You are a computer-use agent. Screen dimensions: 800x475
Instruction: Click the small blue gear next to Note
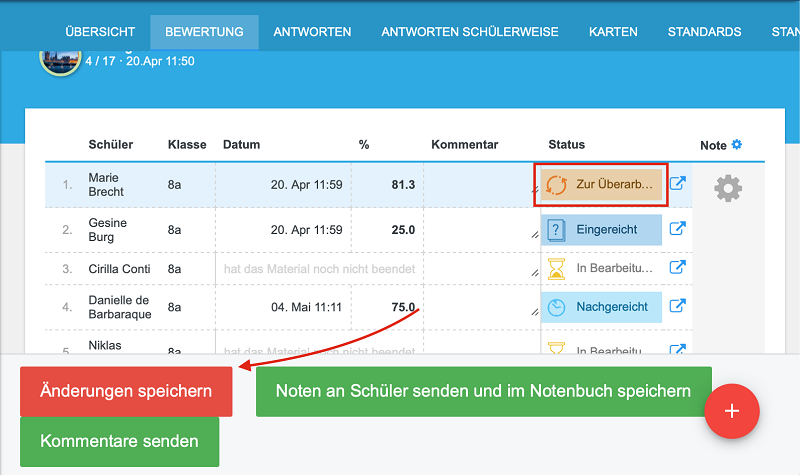[737, 144]
